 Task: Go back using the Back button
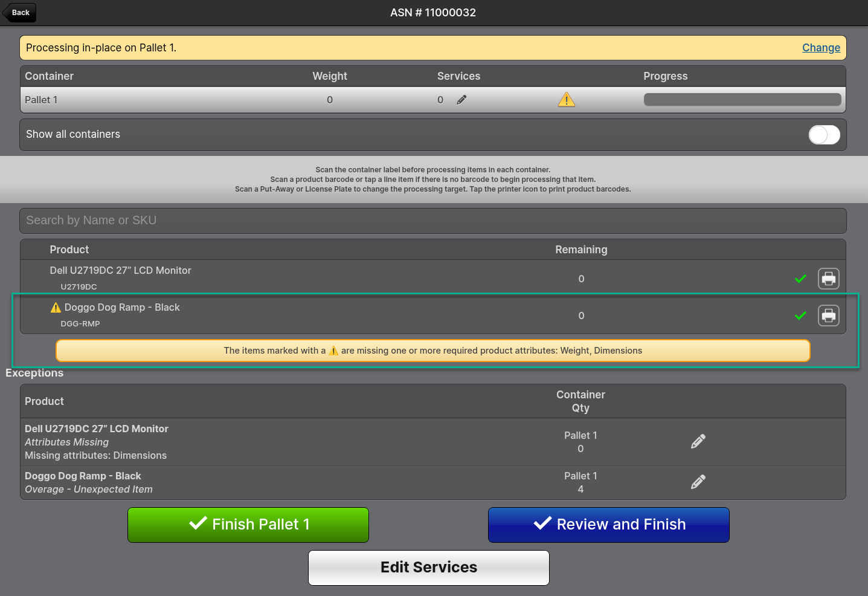pos(20,13)
